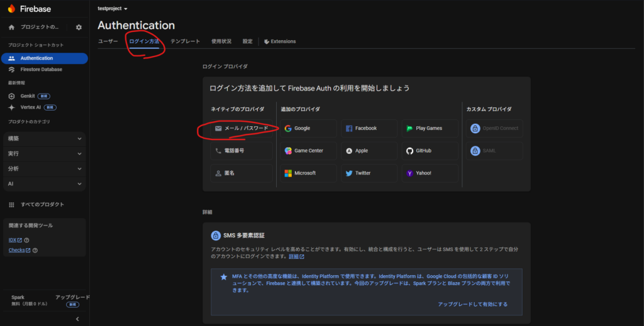The image size is (644, 326).
Task: Click the Game Center logo icon
Action: point(288,151)
